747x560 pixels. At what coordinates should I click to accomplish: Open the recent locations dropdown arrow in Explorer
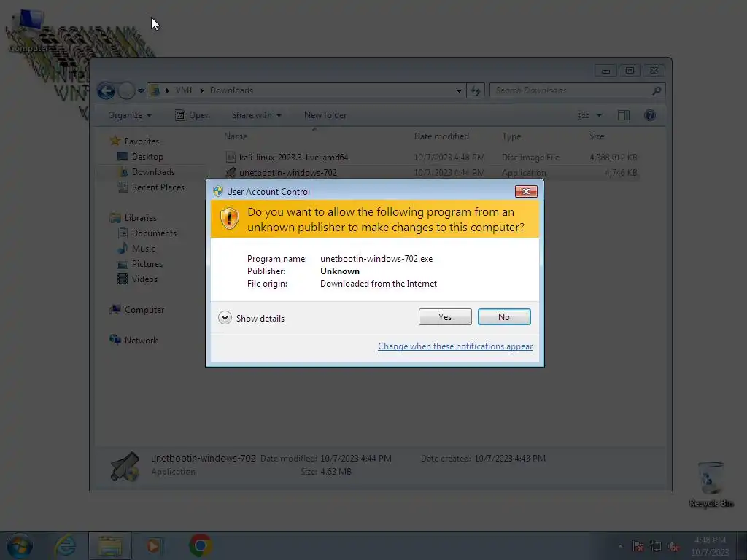141,90
